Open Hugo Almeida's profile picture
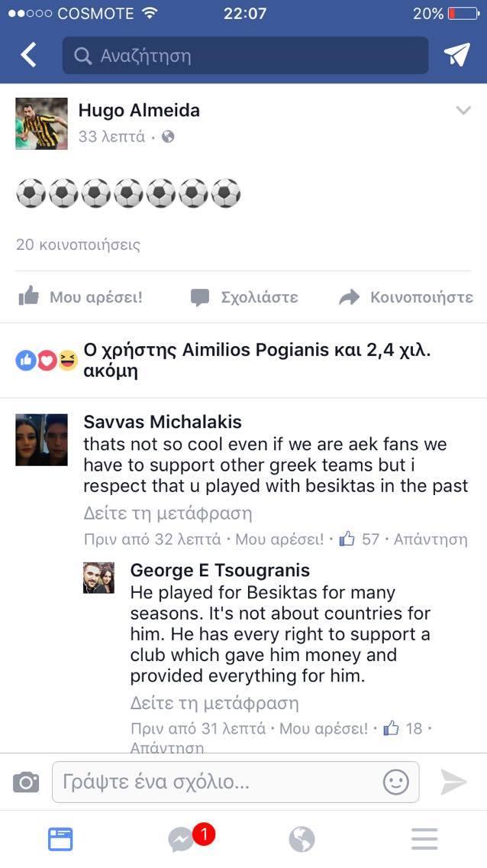Screen dimensions: 487x868 (41, 124)
